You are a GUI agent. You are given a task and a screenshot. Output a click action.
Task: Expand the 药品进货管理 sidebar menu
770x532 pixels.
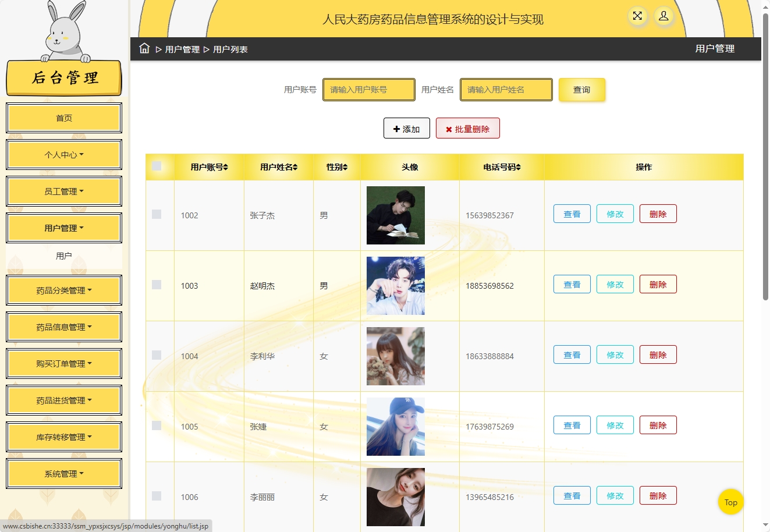point(64,400)
